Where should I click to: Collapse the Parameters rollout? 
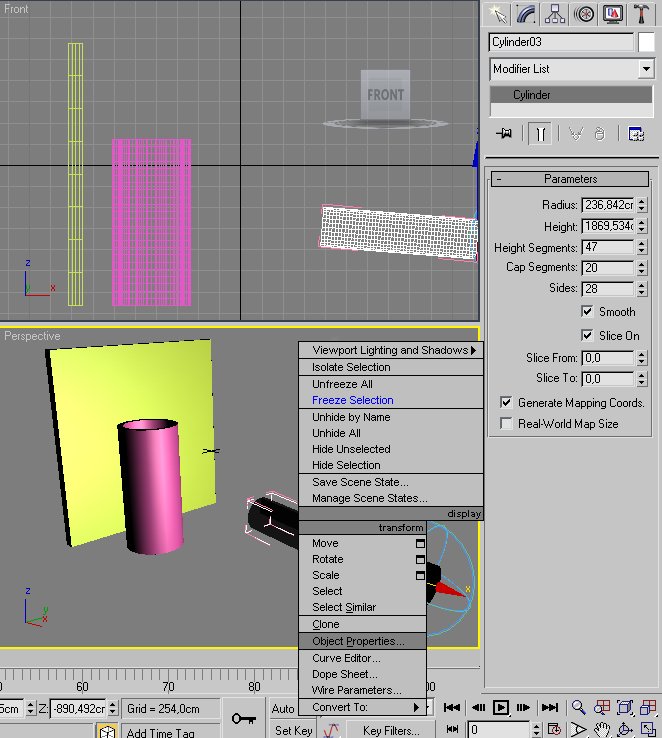(x=570, y=179)
